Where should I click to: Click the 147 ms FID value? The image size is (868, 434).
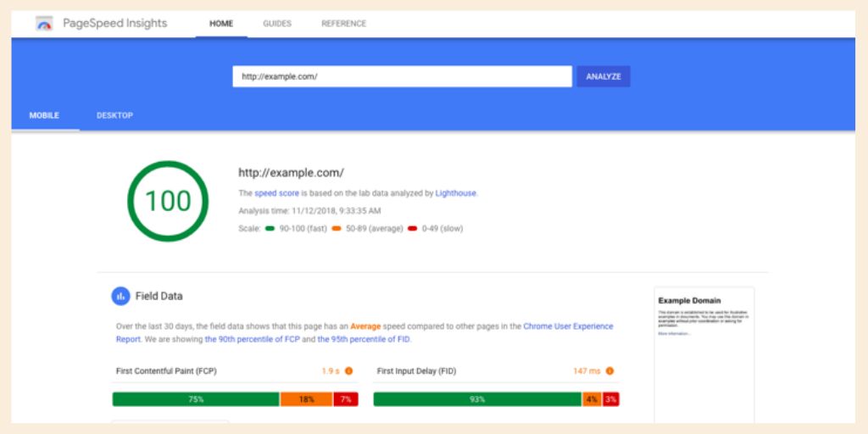coord(587,371)
